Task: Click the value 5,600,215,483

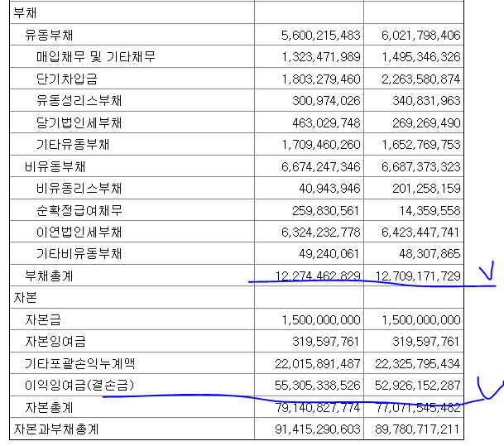Action: click(320, 35)
